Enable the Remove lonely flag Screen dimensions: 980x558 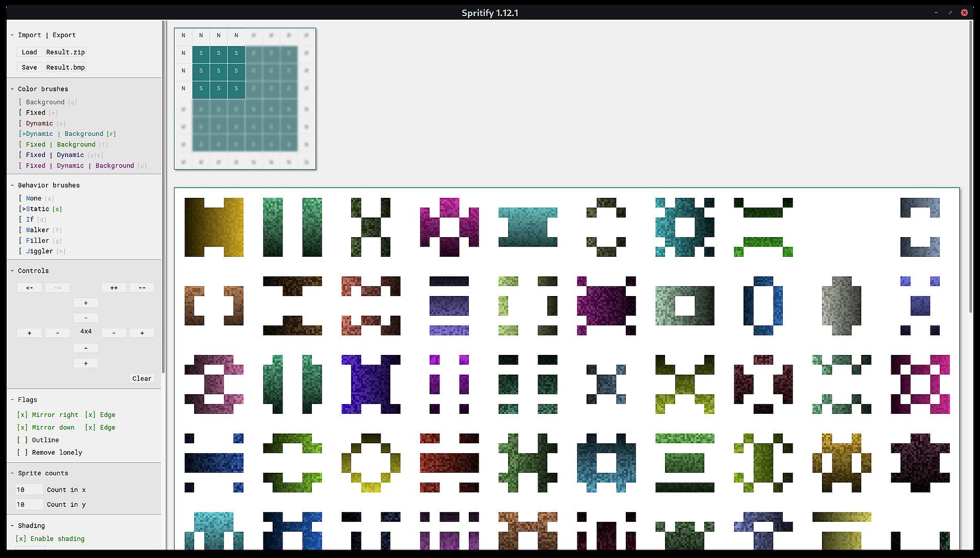tap(50, 453)
